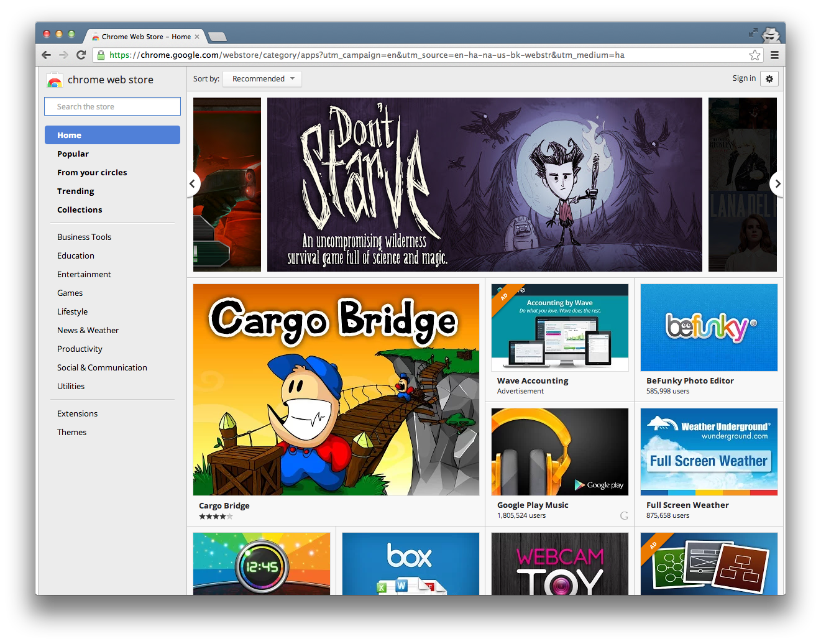Click the Lana Del Rey banner on right
The height and width of the screenshot is (644, 821).
(x=743, y=184)
